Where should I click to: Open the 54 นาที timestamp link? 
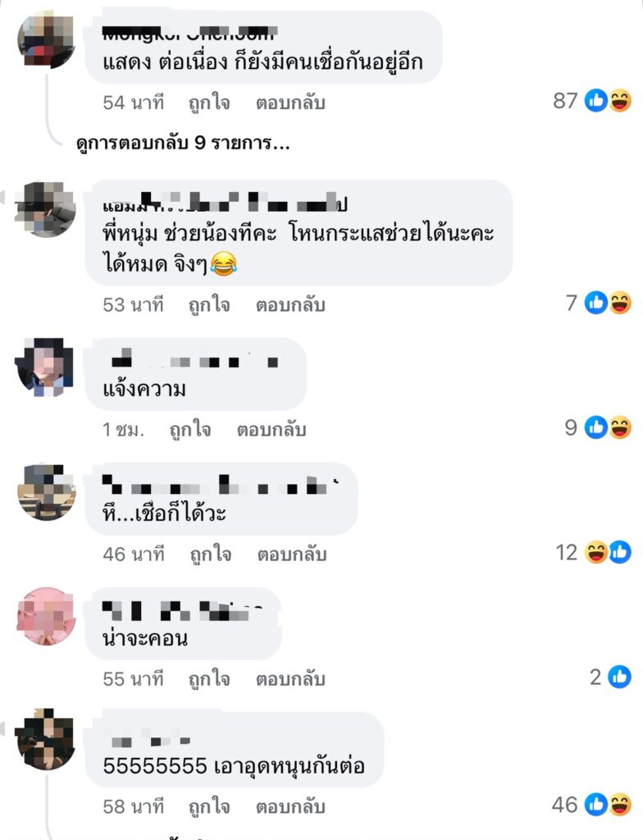tap(134, 103)
